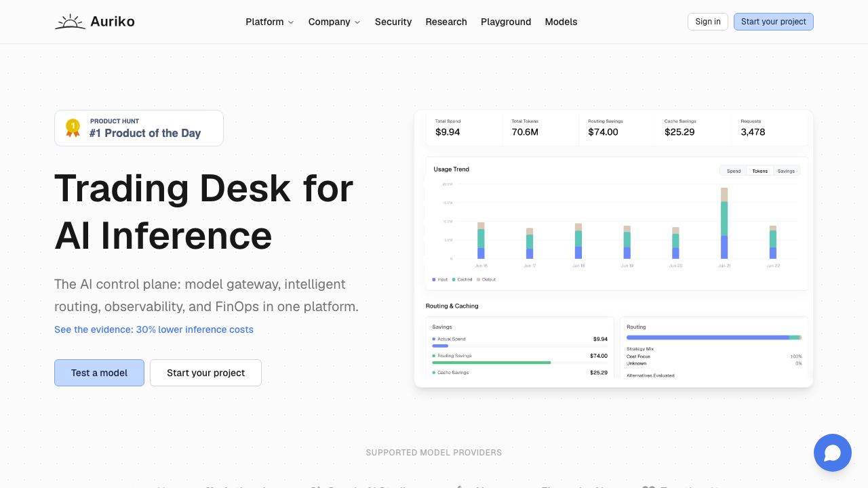Expand the Company menu chevron

click(357, 22)
